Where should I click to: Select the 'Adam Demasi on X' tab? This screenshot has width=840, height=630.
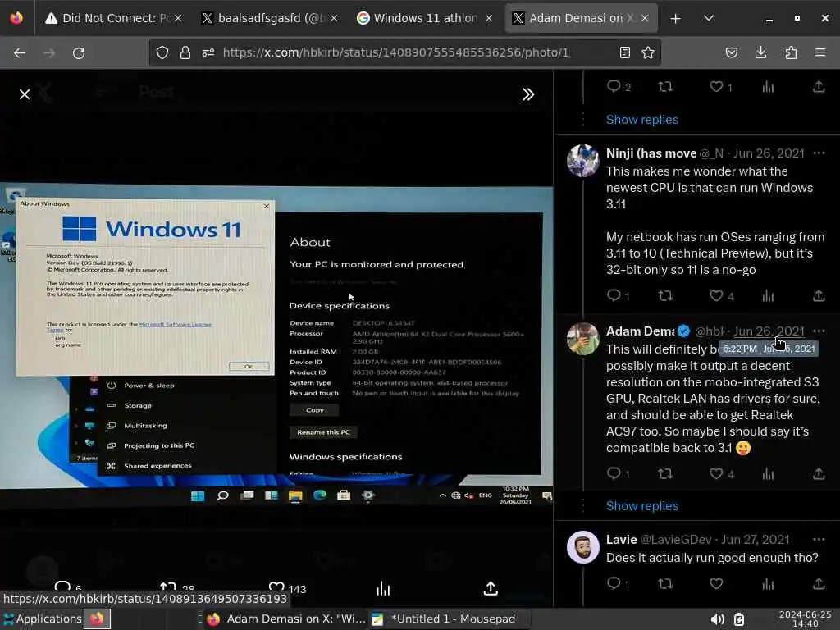click(x=580, y=18)
